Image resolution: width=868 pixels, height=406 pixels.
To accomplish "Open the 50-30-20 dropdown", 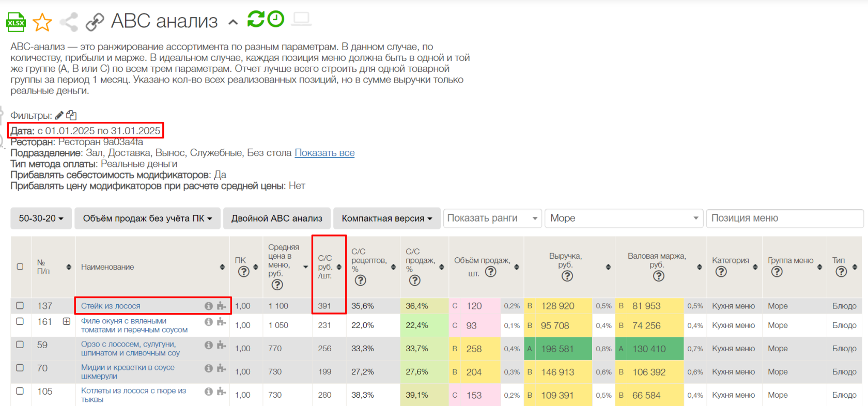I will click(x=41, y=218).
